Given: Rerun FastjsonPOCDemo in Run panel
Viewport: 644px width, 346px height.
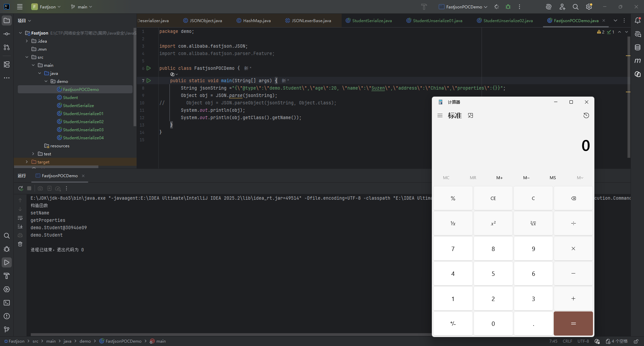Looking at the screenshot, I should coord(20,188).
